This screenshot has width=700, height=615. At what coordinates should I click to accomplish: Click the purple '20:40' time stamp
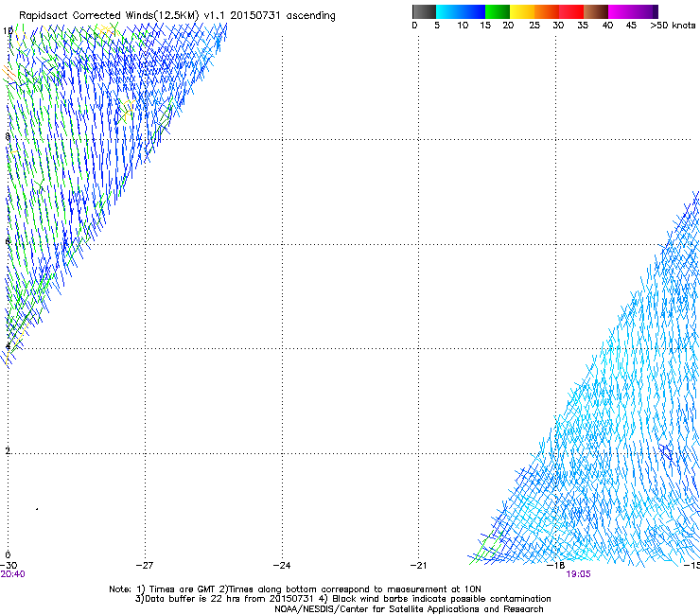tap(12, 574)
